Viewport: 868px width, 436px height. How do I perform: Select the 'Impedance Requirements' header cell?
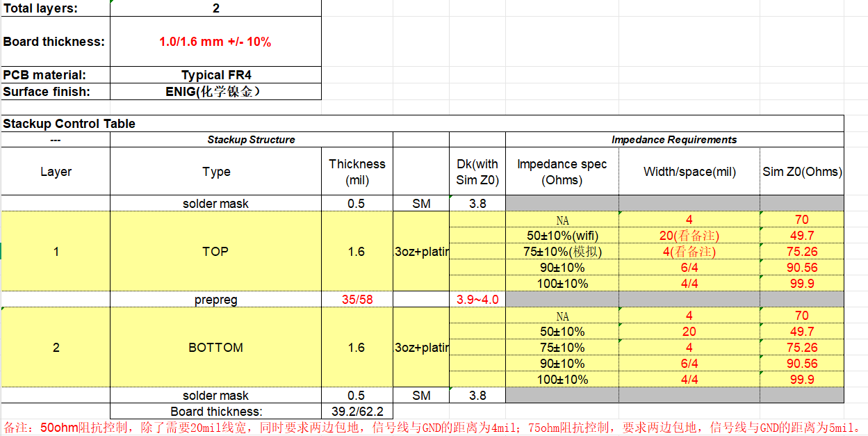674,140
